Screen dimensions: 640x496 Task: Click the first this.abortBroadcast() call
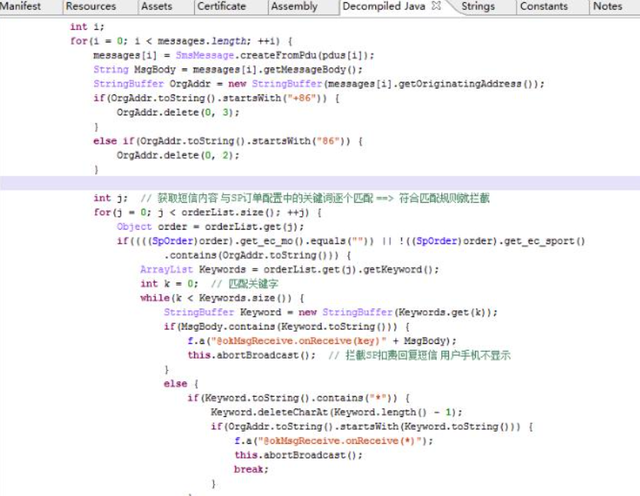(251, 355)
